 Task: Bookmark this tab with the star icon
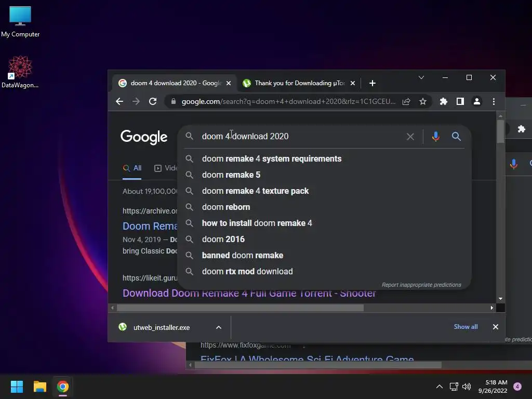423,101
